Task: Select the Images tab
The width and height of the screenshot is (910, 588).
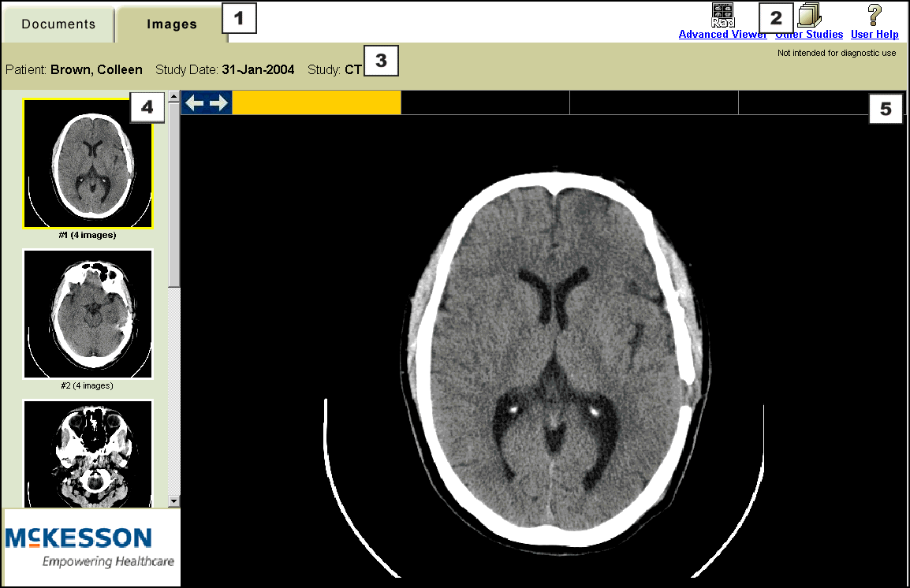Action: coord(172,24)
